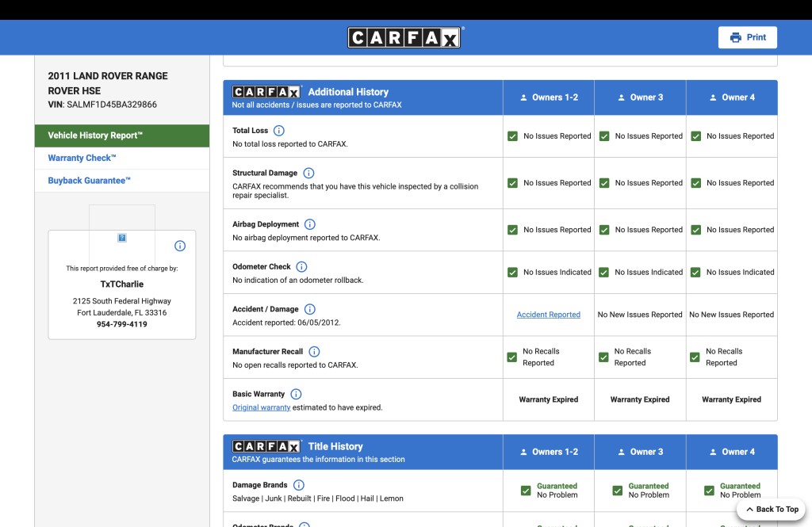Click Owner 3 header in Additional History

(641, 97)
